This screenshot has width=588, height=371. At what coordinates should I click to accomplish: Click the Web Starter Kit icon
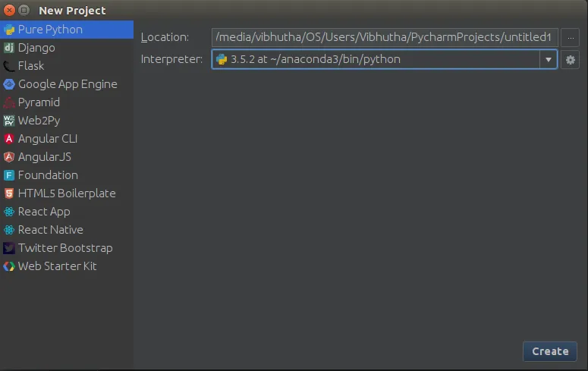[9, 266]
